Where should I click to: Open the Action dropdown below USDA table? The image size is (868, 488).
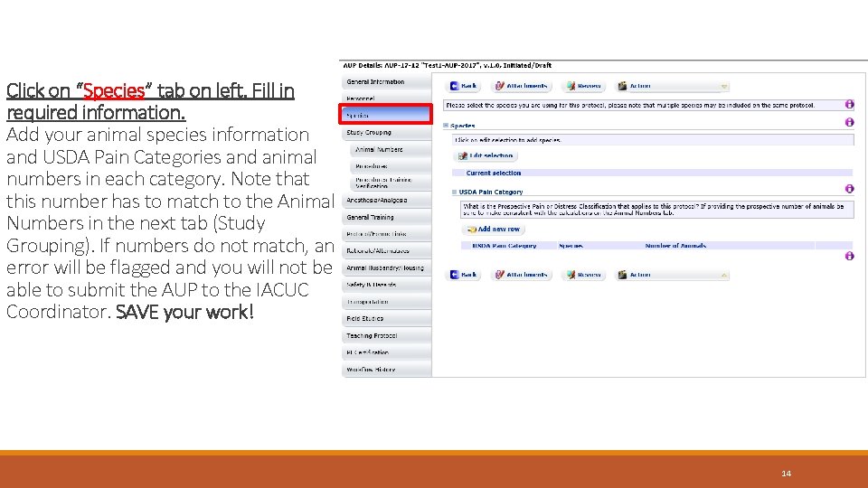pos(673,275)
